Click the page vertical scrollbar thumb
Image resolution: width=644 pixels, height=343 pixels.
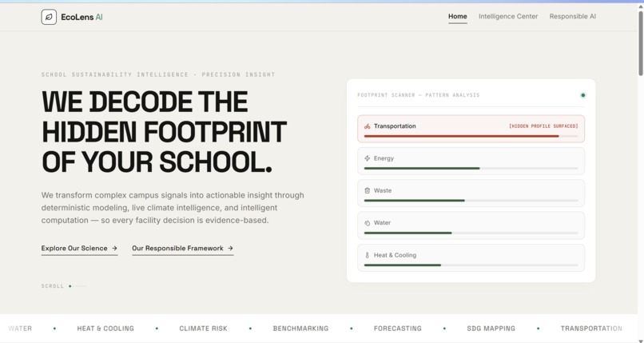click(x=640, y=43)
